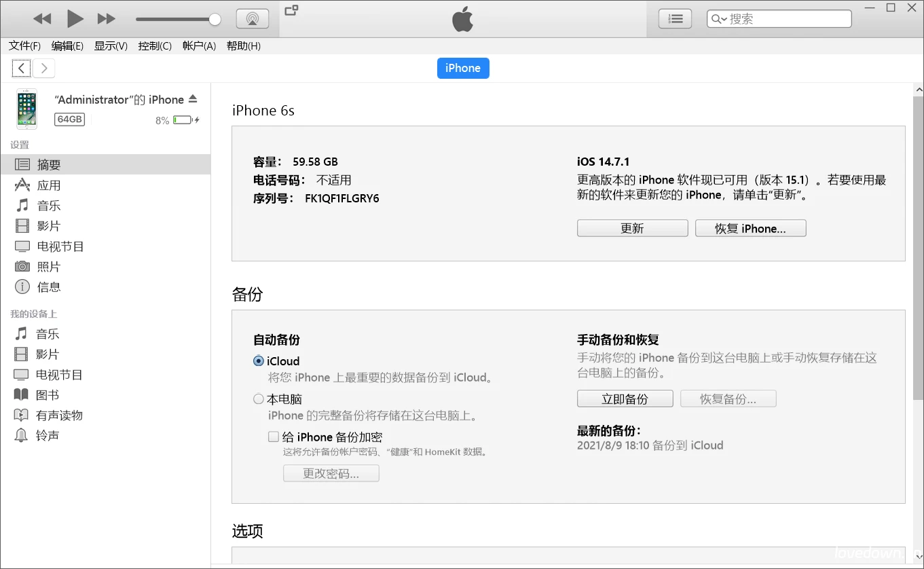This screenshot has width=924, height=569.
Task: Click the 立即备份 button
Action: click(625, 399)
